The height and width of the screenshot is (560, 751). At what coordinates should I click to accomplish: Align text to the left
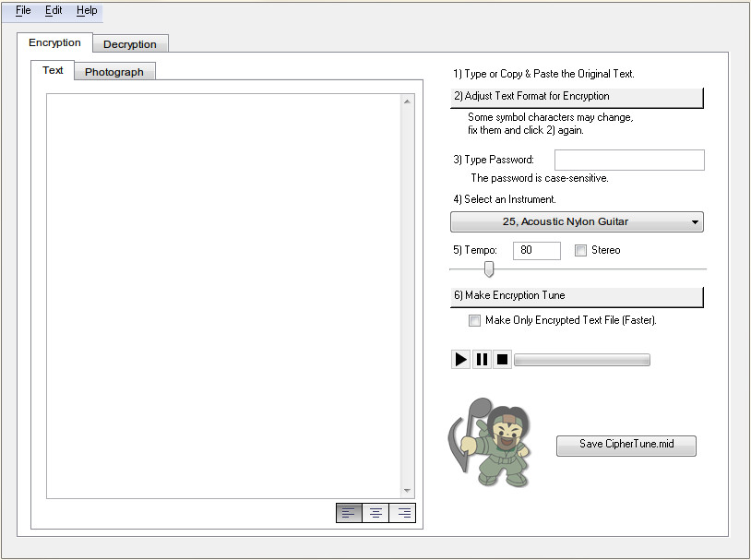click(349, 513)
